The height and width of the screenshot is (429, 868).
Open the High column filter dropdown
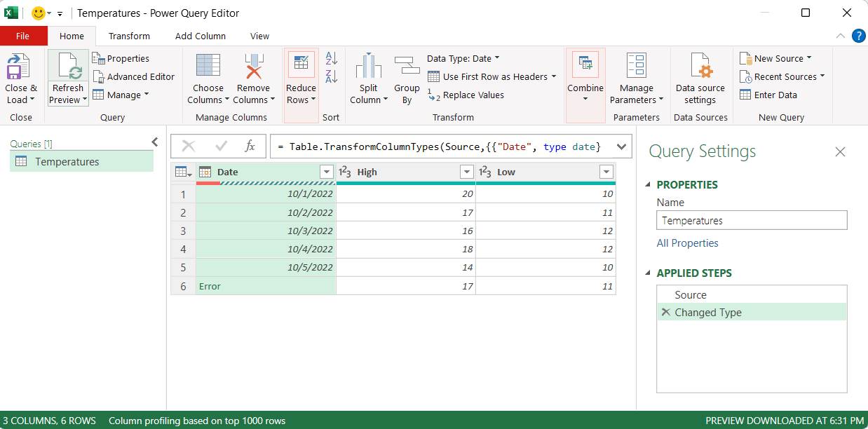tap(467, 172)
